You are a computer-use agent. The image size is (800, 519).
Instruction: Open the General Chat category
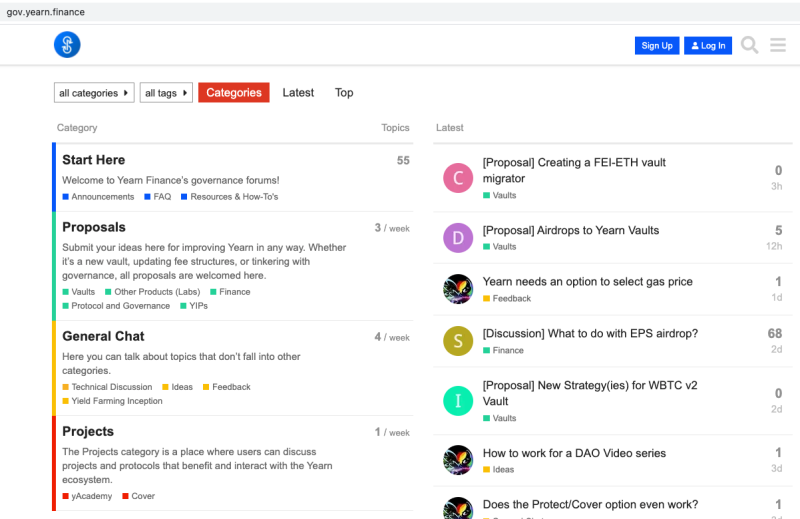[103, 336]
